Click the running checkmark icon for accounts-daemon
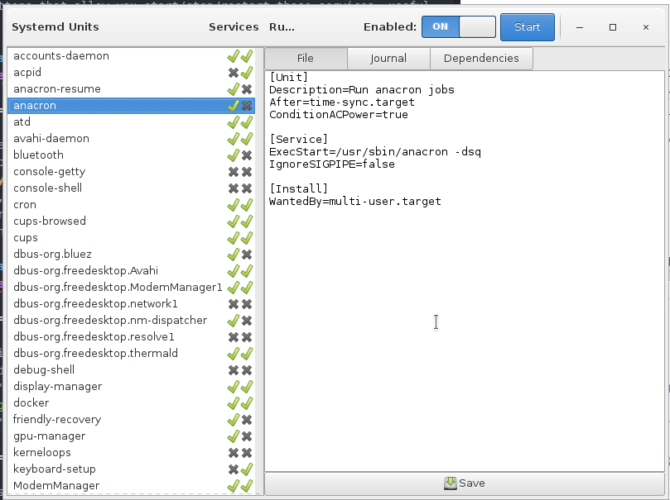 coord(247,56)
